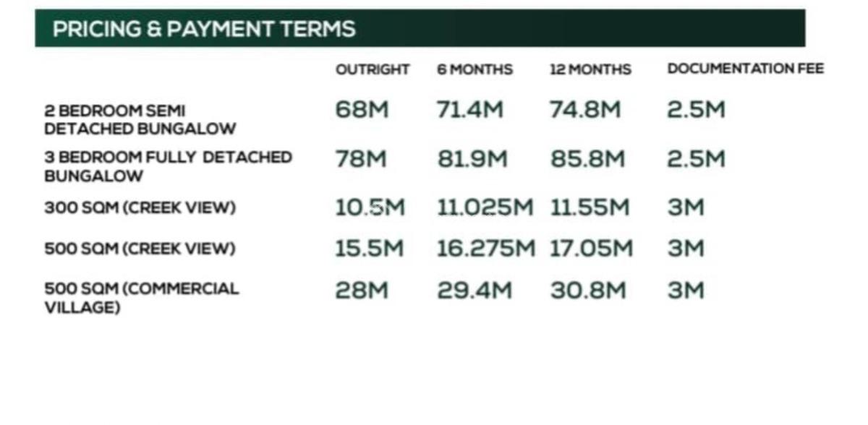Click the 17.05M price value
Screen dimensions: 868x425
coord(591,249)
